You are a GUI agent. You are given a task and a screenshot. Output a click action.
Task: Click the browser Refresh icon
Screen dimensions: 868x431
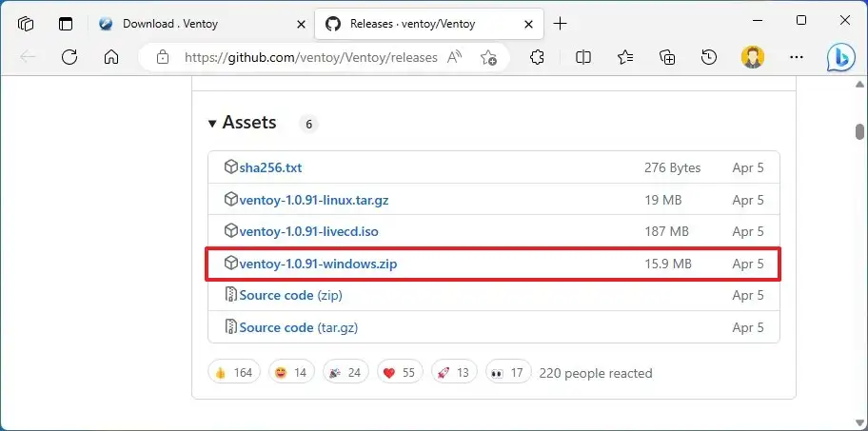tap(69, 57)
